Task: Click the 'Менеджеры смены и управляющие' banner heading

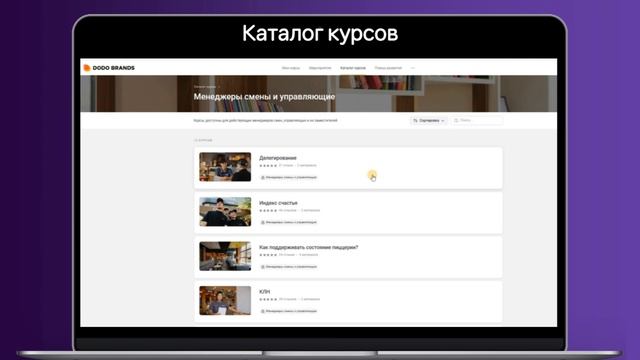Action: click(x=264, y=97)
